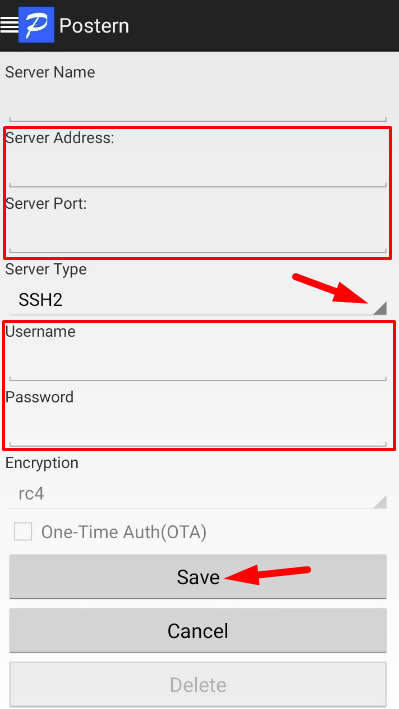The image size is (399, 709).
Task: Tap the Server Type label
Action: point(46,269)
